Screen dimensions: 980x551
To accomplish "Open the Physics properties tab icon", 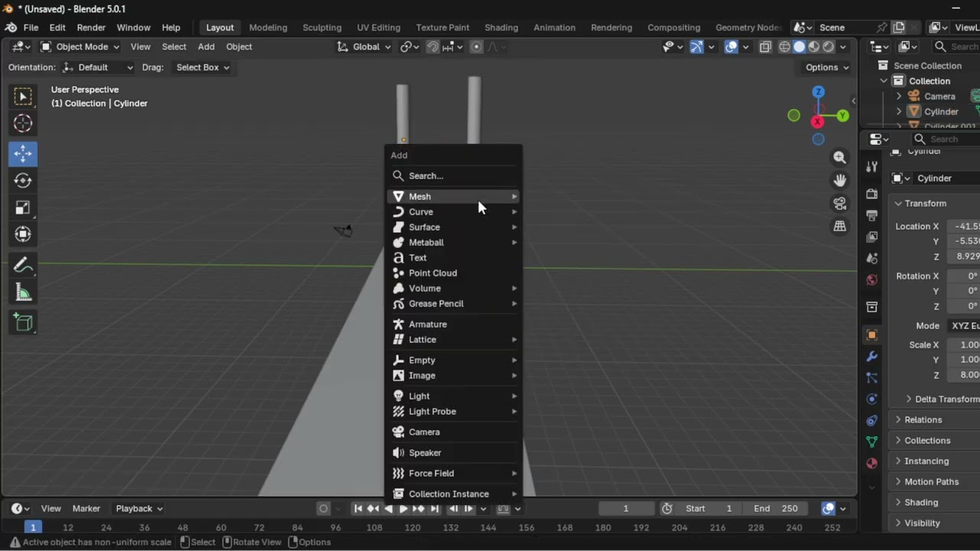I will (871, 399).
